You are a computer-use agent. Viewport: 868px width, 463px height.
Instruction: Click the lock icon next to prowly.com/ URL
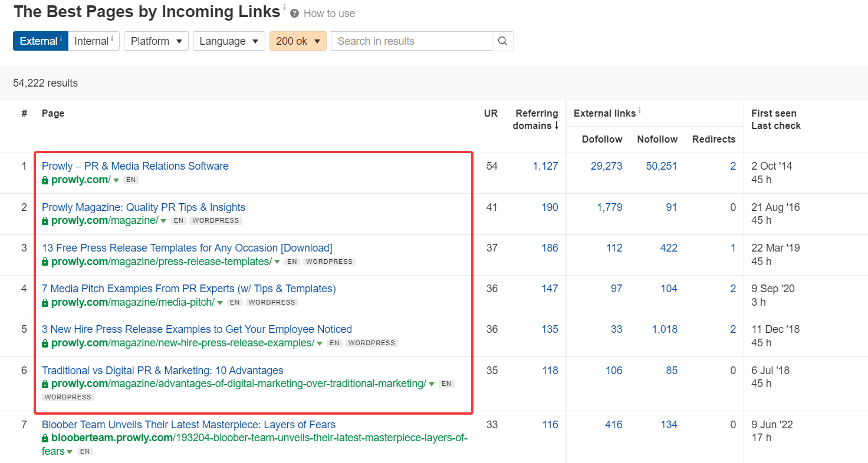tap(45, 180)
